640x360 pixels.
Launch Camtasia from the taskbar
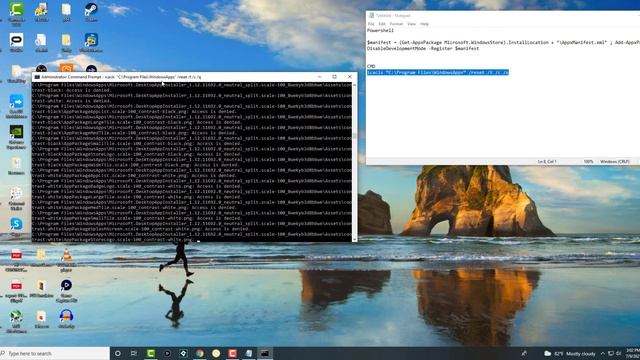151,353
